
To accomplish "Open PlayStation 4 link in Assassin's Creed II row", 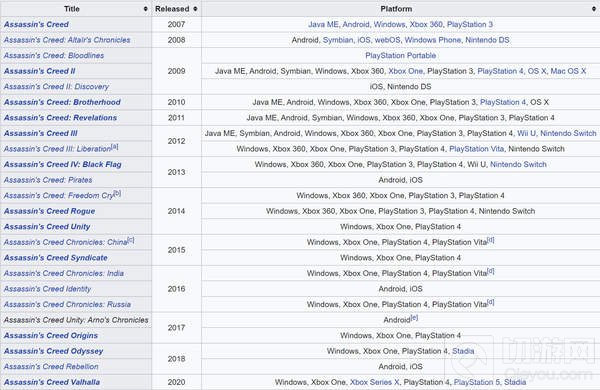I will point(500,71).
